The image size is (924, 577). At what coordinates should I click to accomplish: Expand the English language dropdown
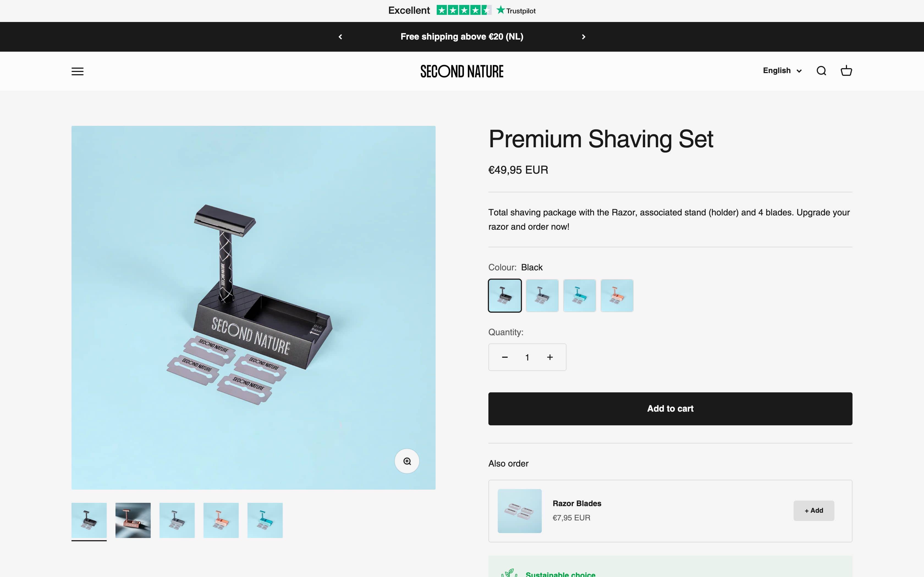(x=782, y=71)
